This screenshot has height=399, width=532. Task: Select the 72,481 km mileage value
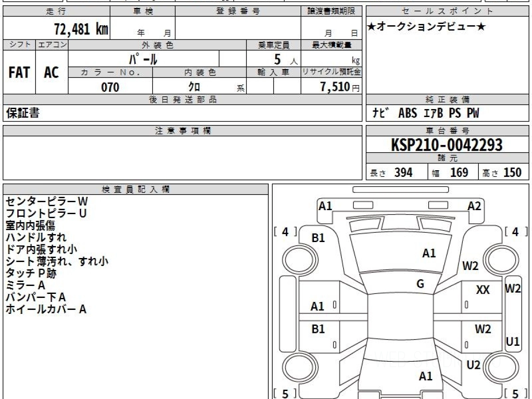(x=81, y=29)
